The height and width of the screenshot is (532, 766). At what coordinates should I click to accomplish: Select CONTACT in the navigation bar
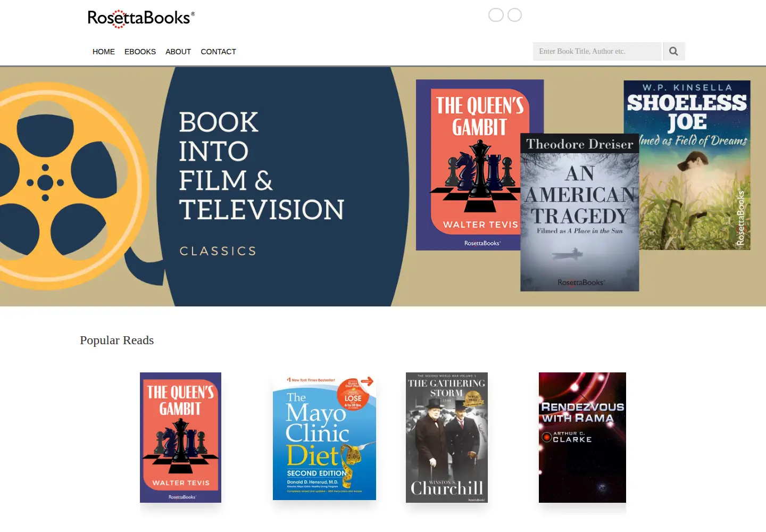218,52
